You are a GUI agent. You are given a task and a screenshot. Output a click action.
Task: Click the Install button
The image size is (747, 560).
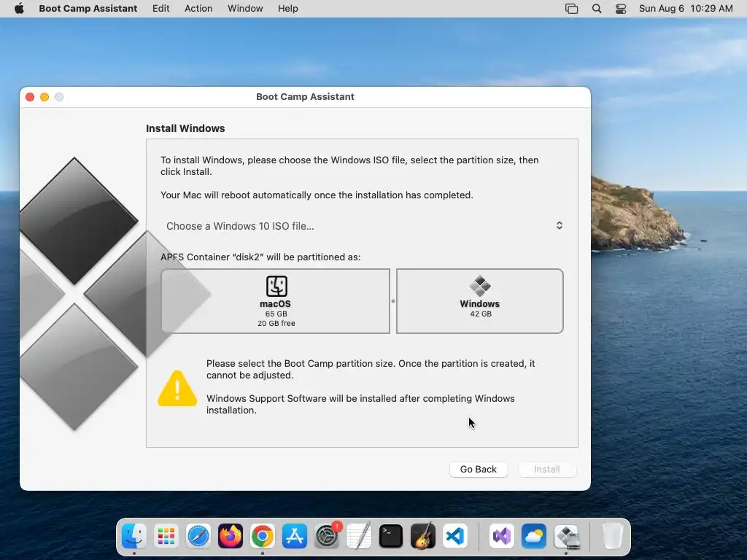tap(547, 469)
